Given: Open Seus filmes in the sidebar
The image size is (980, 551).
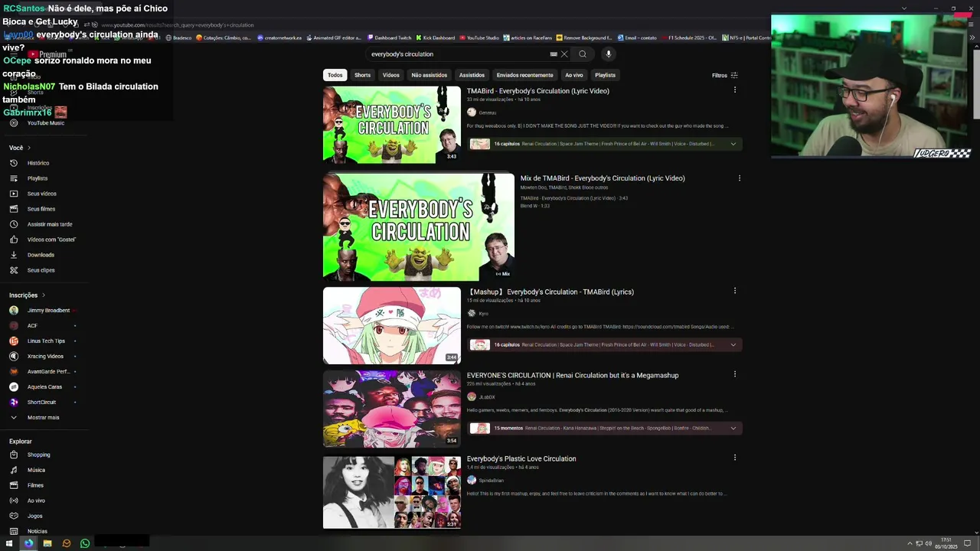Looking at the screenshot, I should click(x=41, y=209).
